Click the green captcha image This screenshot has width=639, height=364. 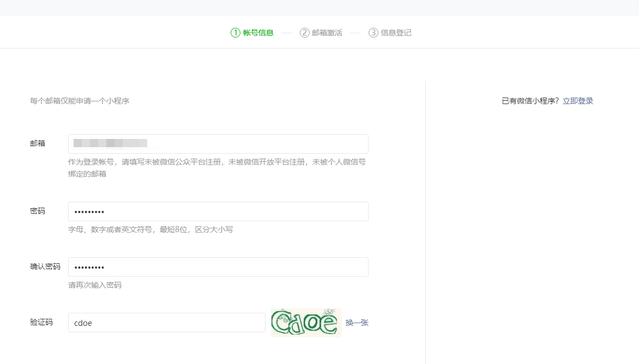[x=306, y=323]
